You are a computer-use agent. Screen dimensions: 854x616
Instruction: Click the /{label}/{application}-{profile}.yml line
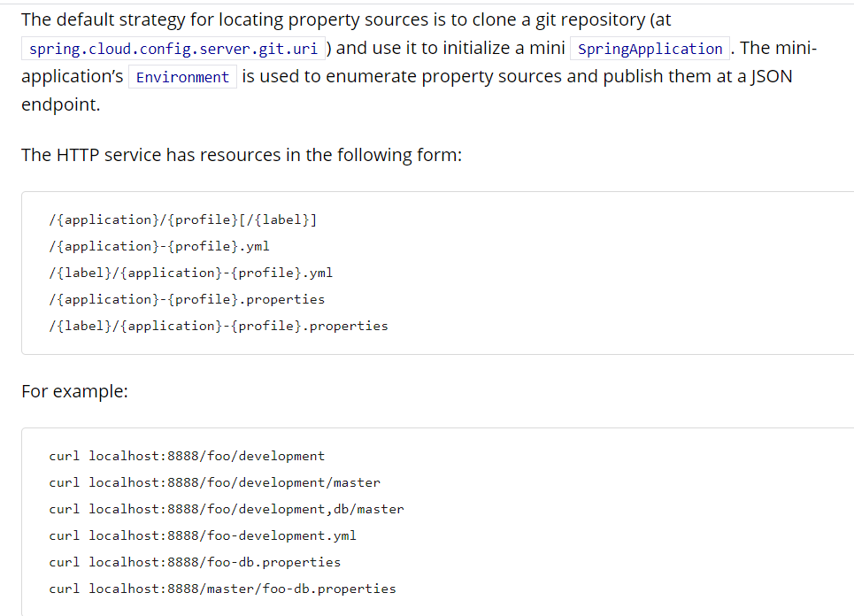pyautogui.click(x=190, y=273)
